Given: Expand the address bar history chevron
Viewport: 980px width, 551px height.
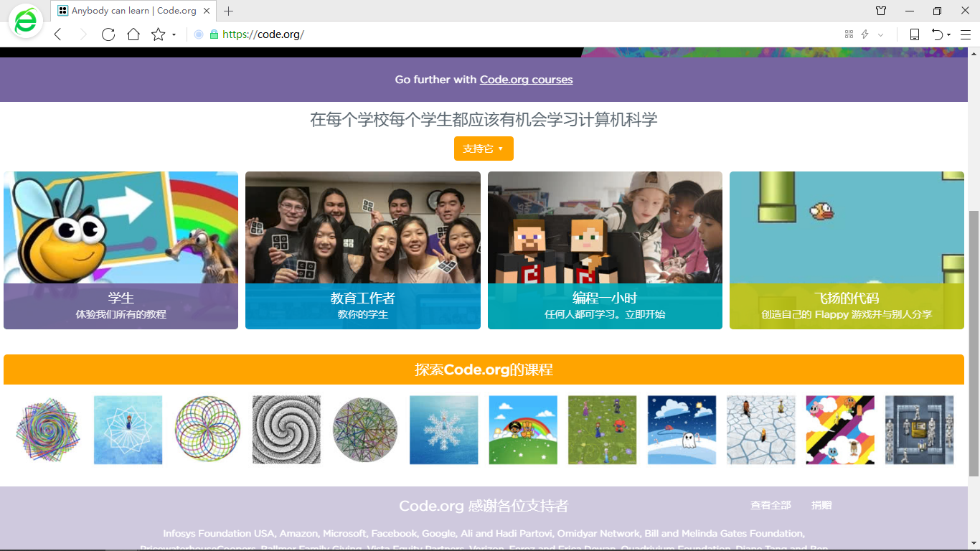Looking at the screenshot, I should coord(881,34).
